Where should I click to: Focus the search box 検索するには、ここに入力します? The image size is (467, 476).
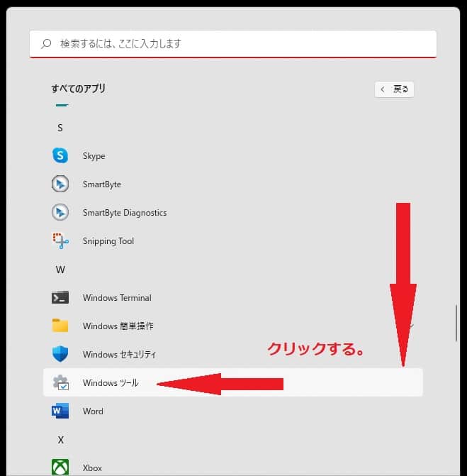pyautogui.click(x=233, y=44)
